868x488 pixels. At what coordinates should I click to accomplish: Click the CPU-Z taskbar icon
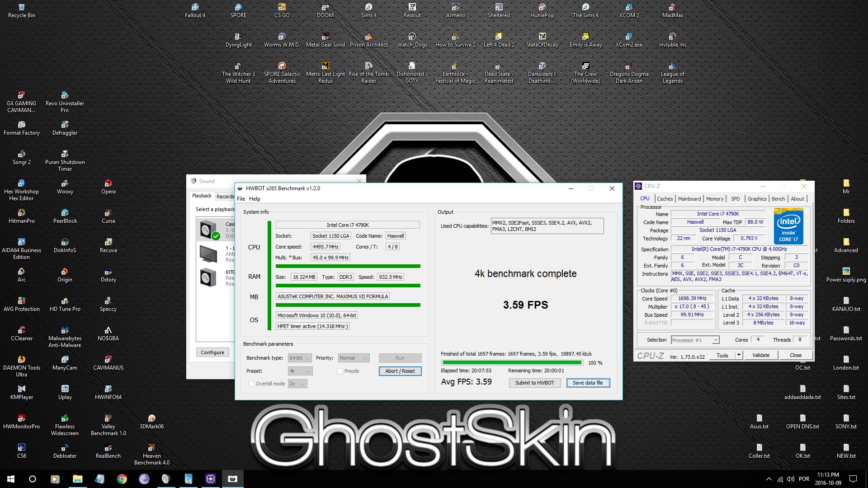pos(210,479)
